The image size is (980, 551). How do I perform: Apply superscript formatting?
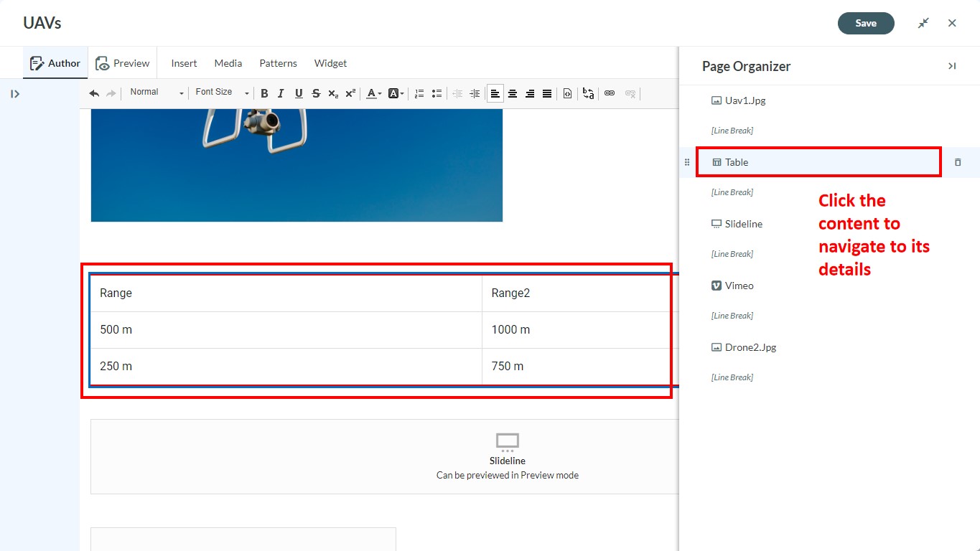pos(350,93)
